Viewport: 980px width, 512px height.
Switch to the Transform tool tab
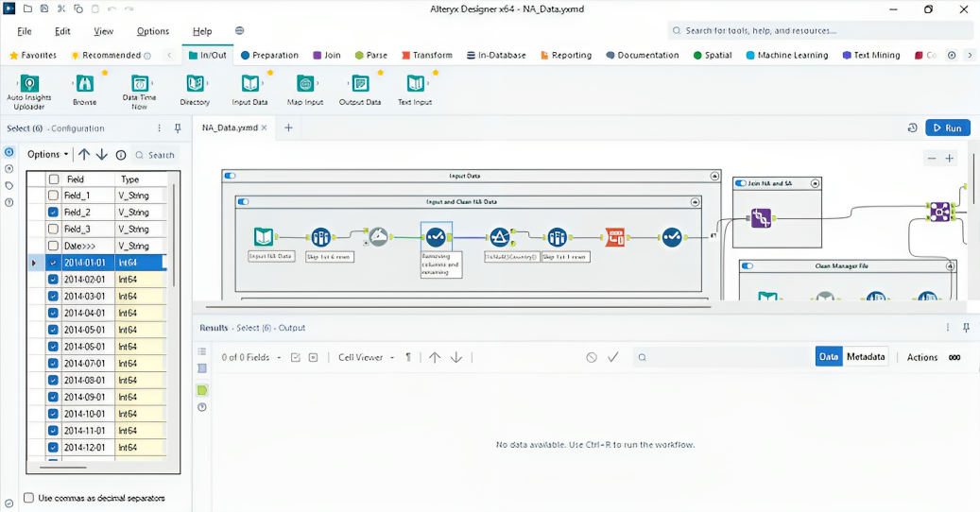(x=427, y=55)
